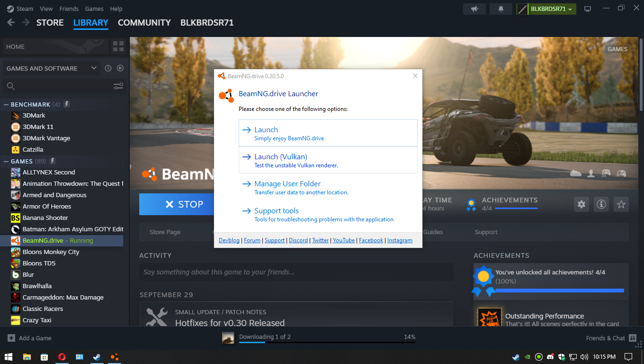
Task: Select Manage User Folder option
Action: pyautogui.click(x=328, y=187)
